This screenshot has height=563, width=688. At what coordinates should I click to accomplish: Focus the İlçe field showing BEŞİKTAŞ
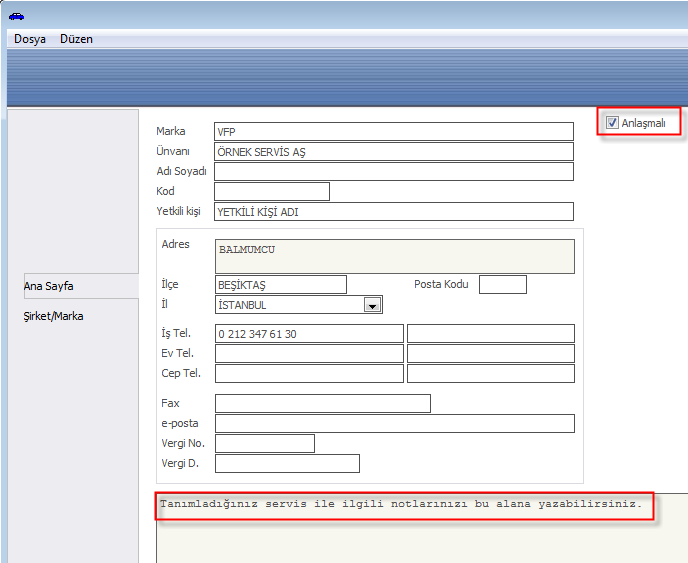coord(280,285)
